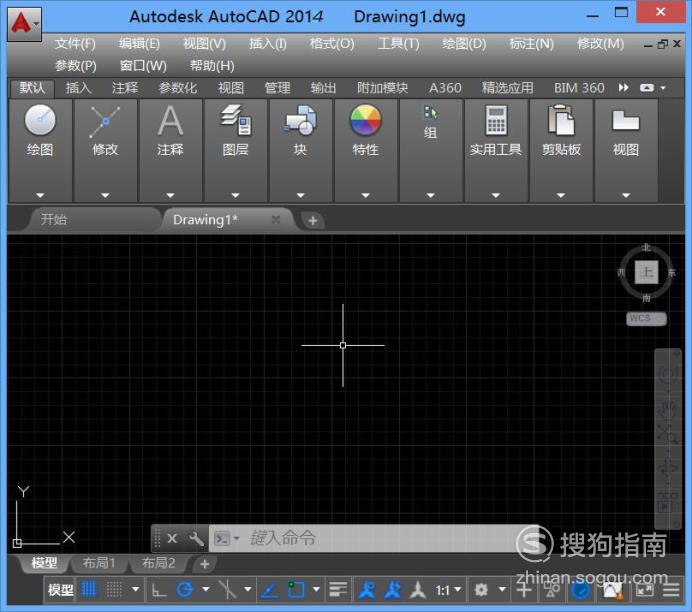This screenshot has width=692, height=612.
Task: Open the 文件(F) menu
Action: click(75, 44)
